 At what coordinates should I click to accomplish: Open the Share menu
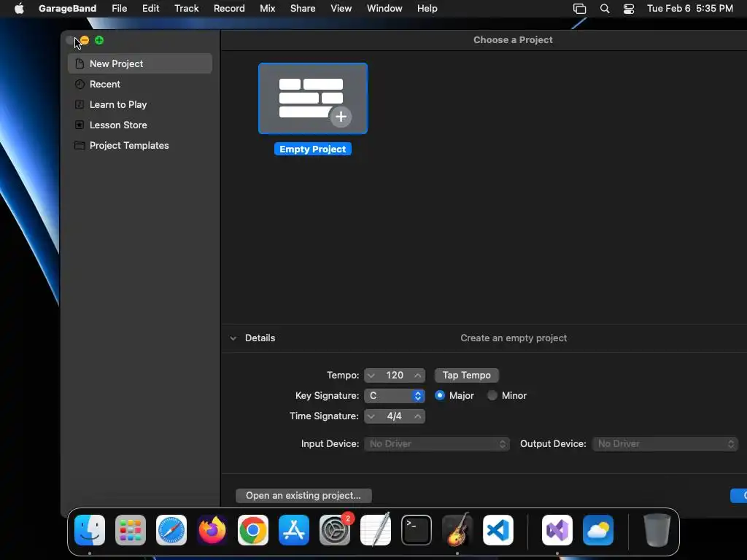tap(303, 9)
